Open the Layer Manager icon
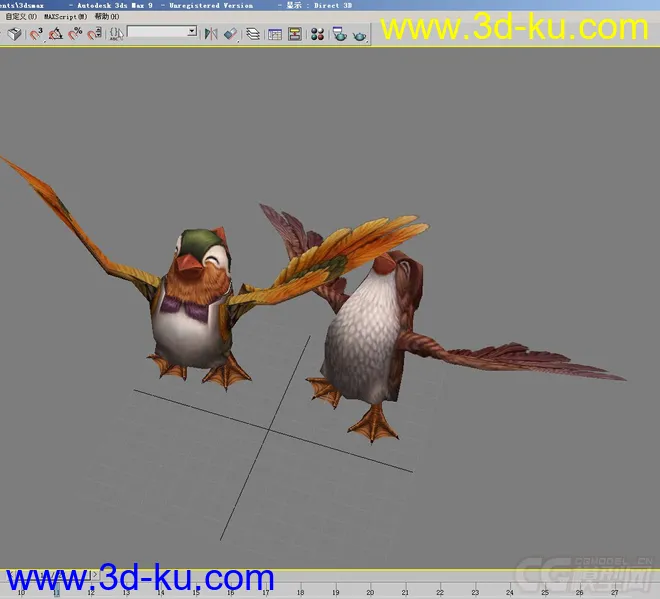Screen dimensions: 660x599 pyautogui.click(x=253, y=34)
